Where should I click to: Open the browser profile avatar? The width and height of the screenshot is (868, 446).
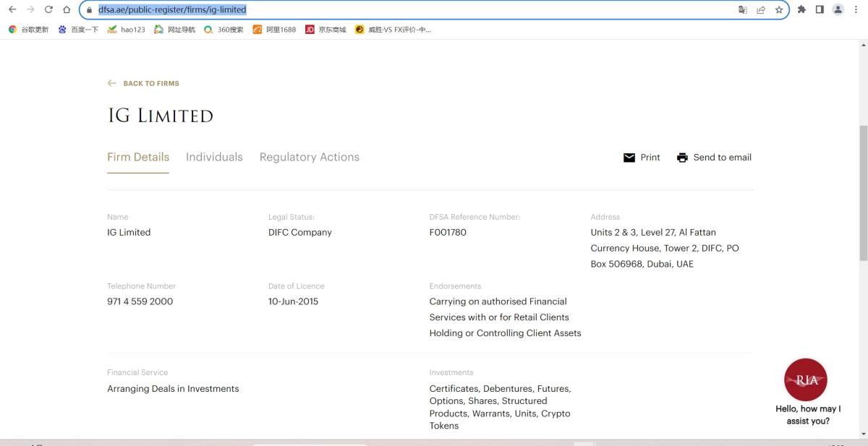click(x=838, y=9)
